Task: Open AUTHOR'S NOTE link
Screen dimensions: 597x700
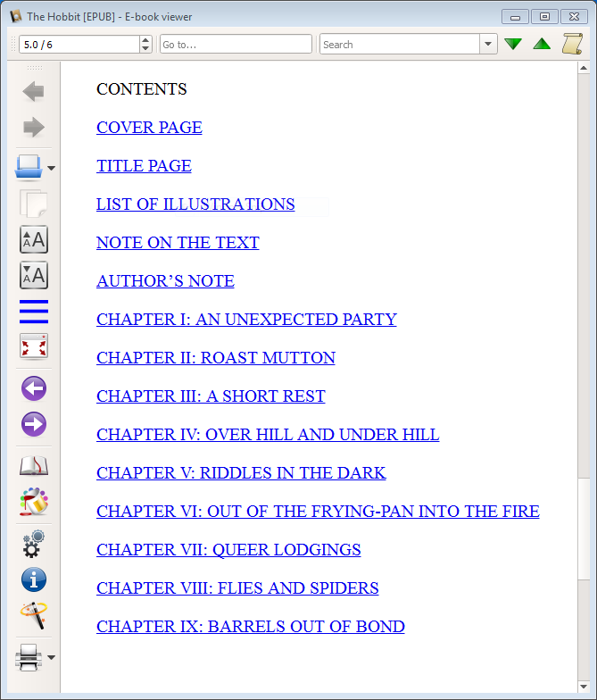Action: click(x=165, y=281)
